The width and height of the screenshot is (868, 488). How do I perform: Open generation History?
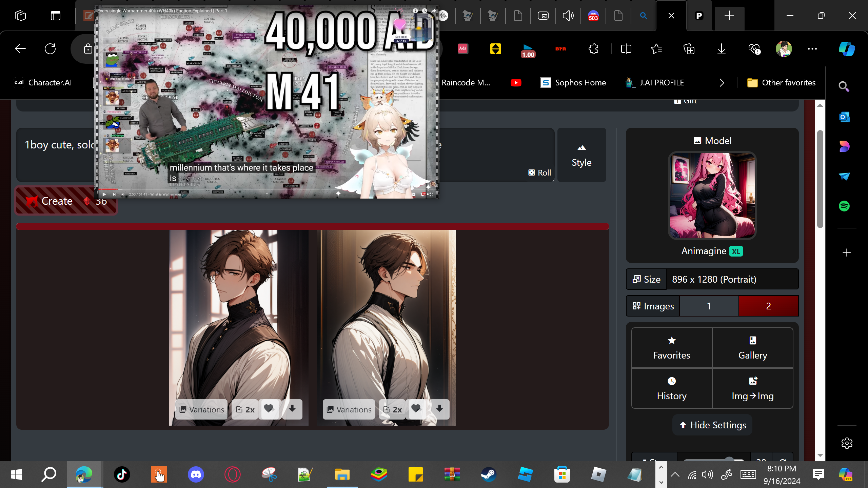(x=672, y=388)
